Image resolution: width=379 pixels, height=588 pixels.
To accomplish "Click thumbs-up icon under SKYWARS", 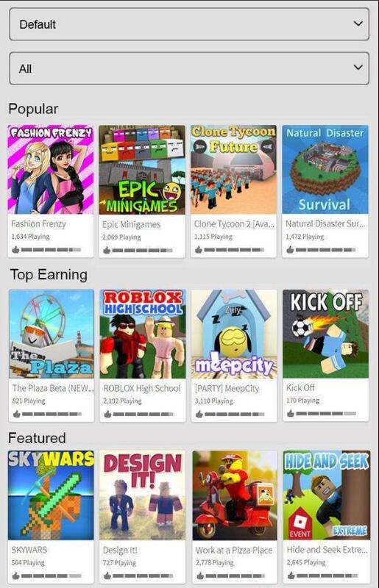I will pyautogui.click(x=15, y=576).
